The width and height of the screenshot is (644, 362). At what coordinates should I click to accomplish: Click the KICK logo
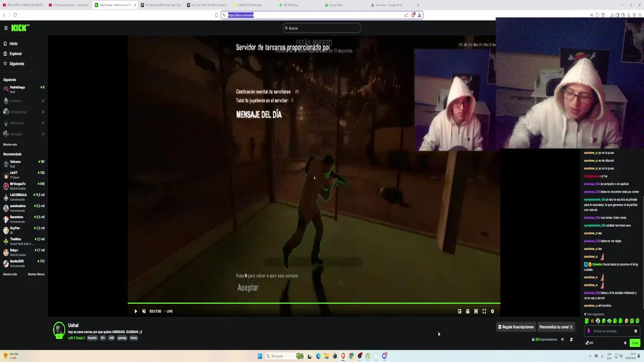point(20,28)
